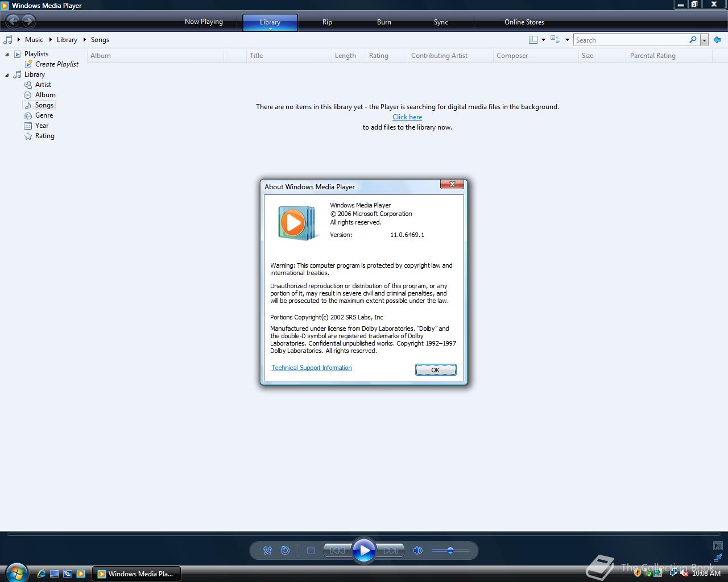Expand the view options dropdown arrow

coord(567,40)
